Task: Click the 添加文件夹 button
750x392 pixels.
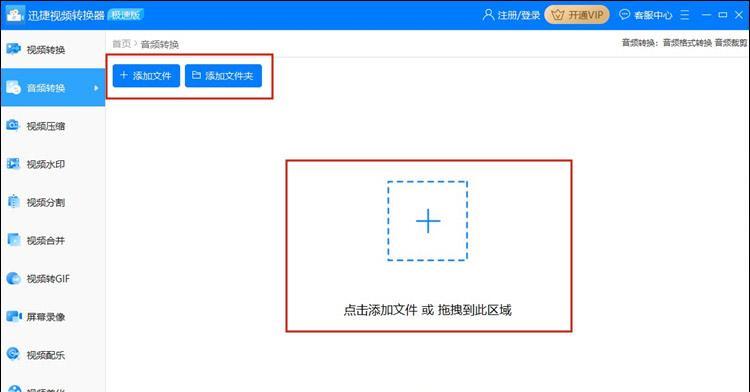Action: (223, 76)
